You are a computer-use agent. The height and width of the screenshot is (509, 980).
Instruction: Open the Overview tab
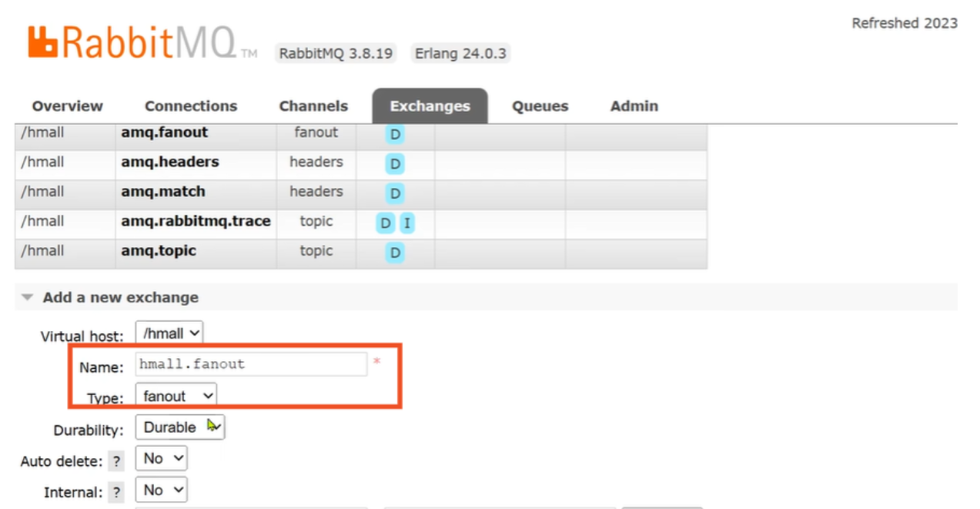coord(68,106)
